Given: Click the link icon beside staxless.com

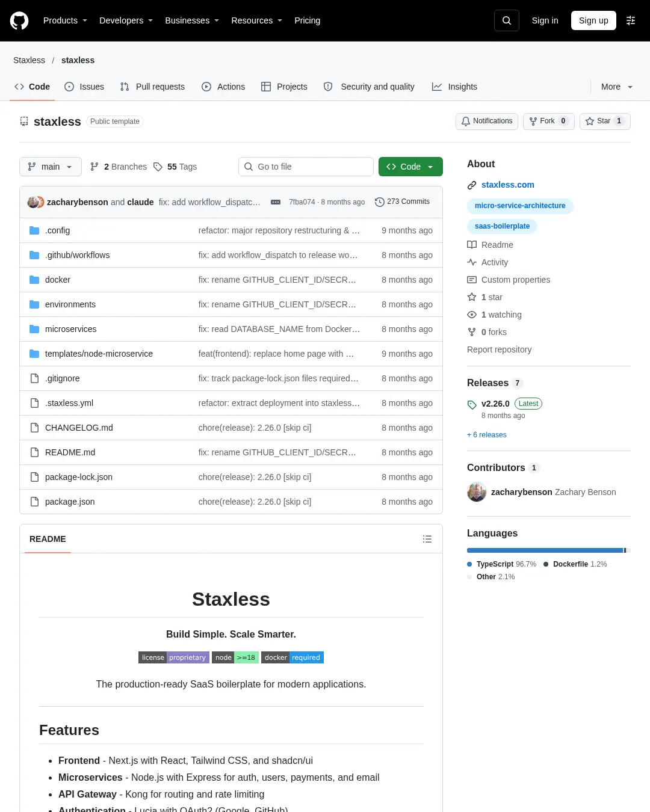Looking at the screenshot, I should click(x=472, y=185).
